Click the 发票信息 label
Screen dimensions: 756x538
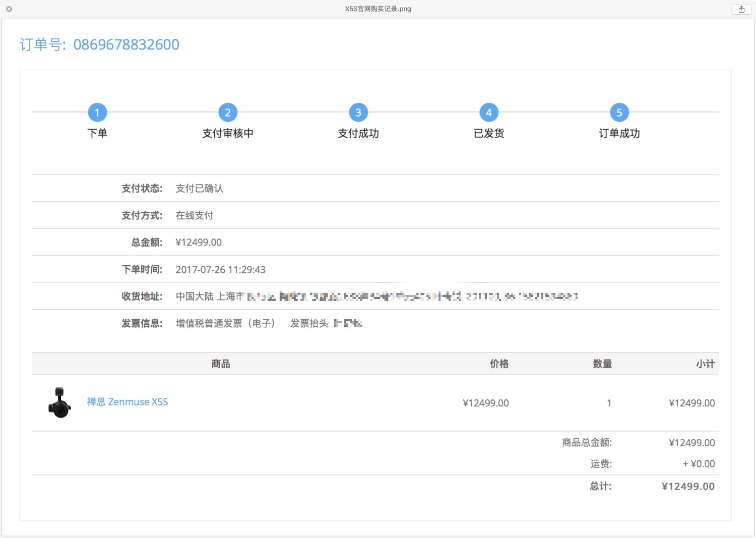pyautogui.click(x=142, y=323)
